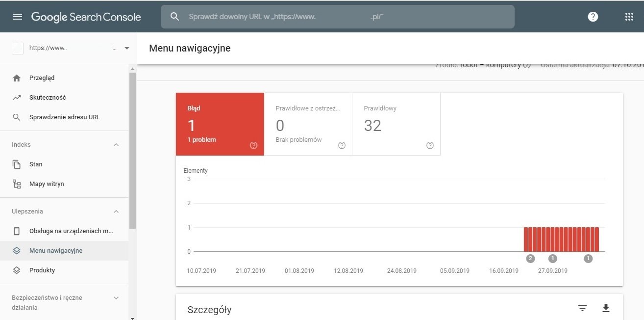Viewport: 644px width, 320px height.
Task: Click the Google Search Console logo
Action: (86, 17)
